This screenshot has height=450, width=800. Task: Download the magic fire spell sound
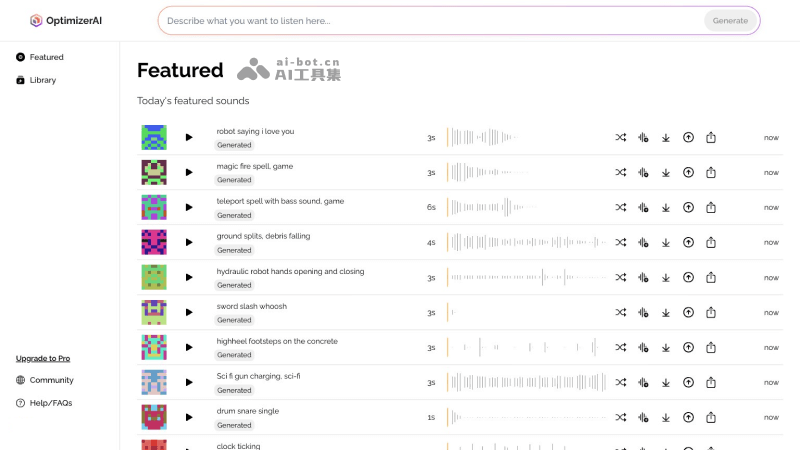tap(666, 172)
